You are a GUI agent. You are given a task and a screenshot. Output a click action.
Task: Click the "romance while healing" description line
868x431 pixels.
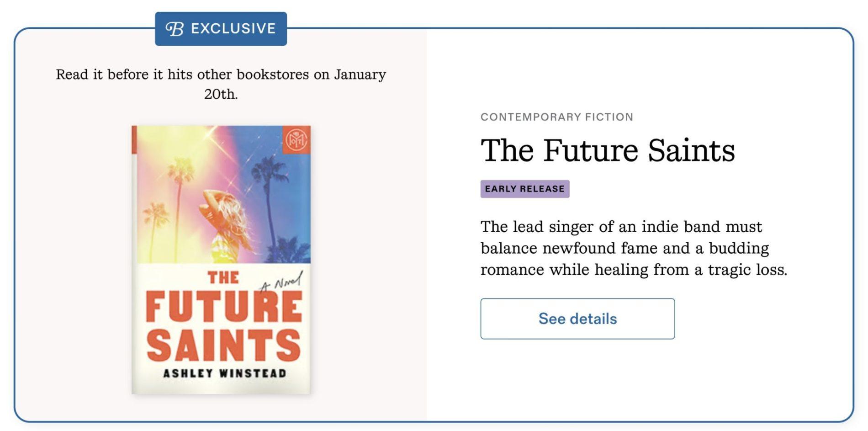coord(633,270)
